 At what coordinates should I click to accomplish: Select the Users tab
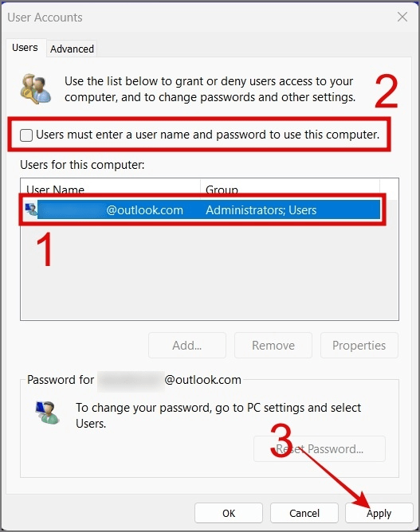tap(25, 48)
